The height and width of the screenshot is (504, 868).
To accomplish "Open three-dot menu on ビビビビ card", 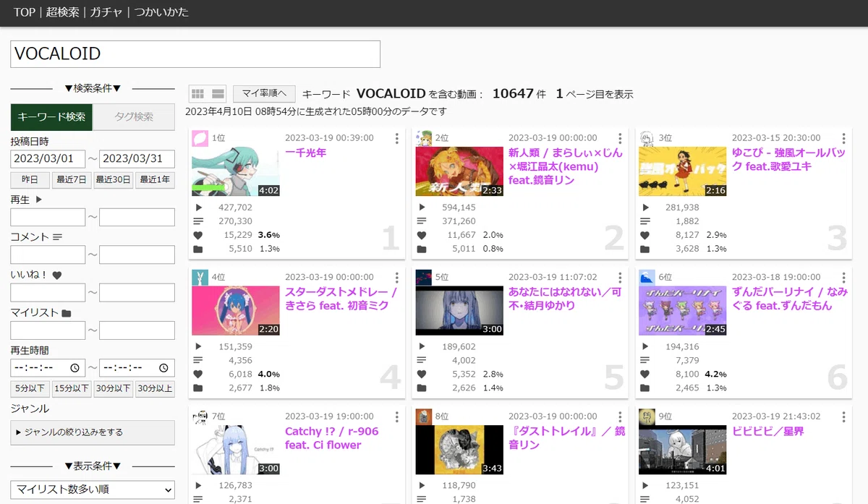I will tap(843, 417).
